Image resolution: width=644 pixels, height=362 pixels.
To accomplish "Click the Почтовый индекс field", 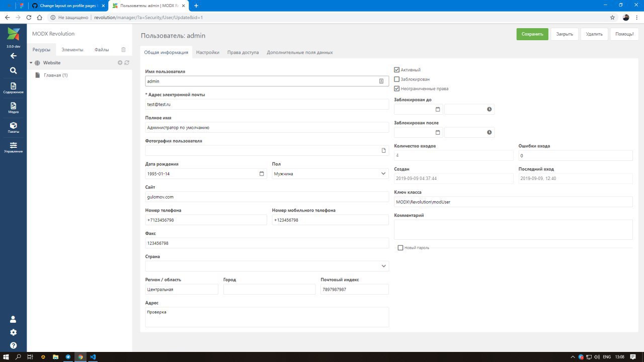I will [355, 289].
